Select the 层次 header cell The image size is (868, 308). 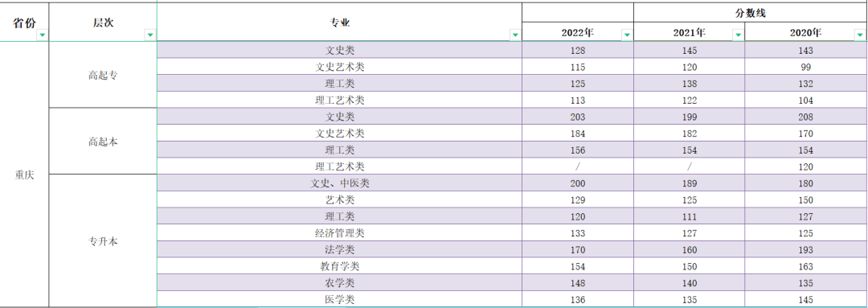[x=103, y=23]
